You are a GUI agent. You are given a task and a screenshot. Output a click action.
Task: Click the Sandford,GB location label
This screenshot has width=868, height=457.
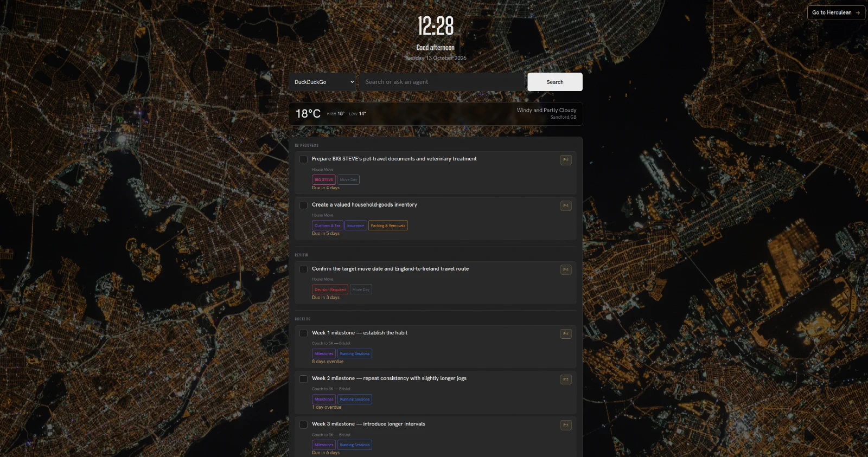(563, 117)
